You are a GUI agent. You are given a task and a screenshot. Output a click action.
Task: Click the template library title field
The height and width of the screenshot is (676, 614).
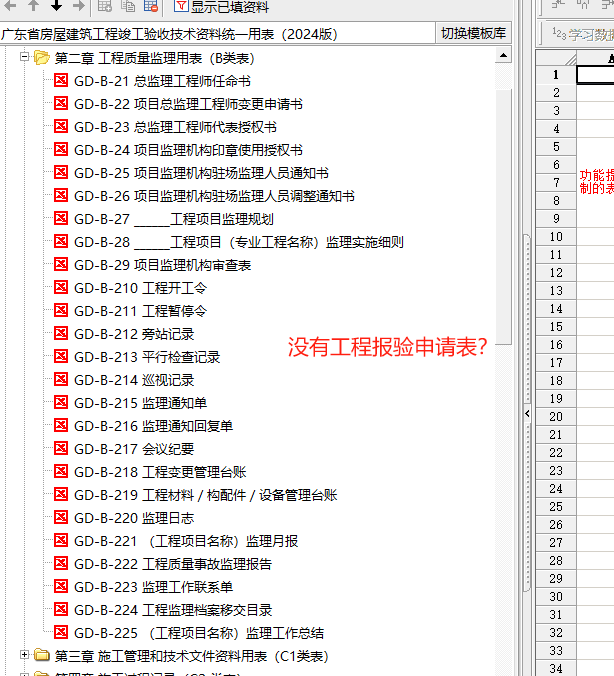click(x=218, y=34)
